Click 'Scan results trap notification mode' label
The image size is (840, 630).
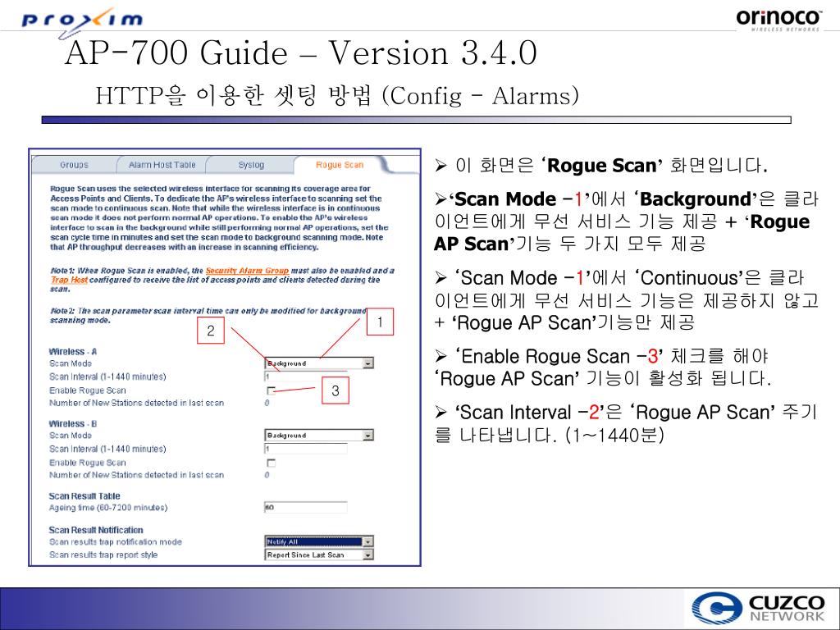[x=116, y=541]
